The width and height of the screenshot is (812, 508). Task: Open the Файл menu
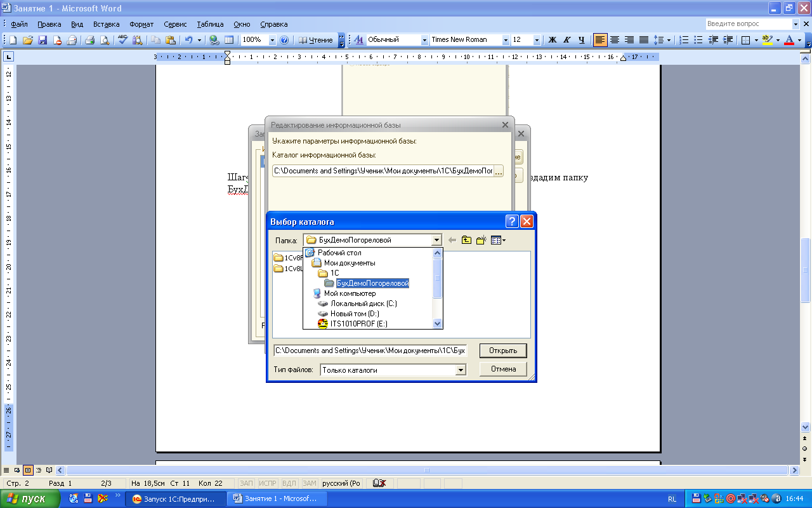pyautogui.click(x=19, y=24)
